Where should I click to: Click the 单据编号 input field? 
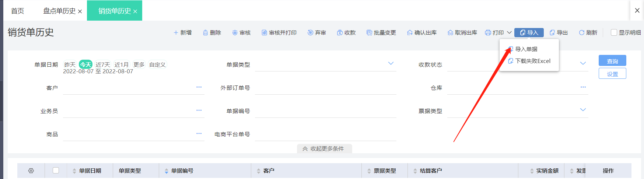tap(325, 111)
